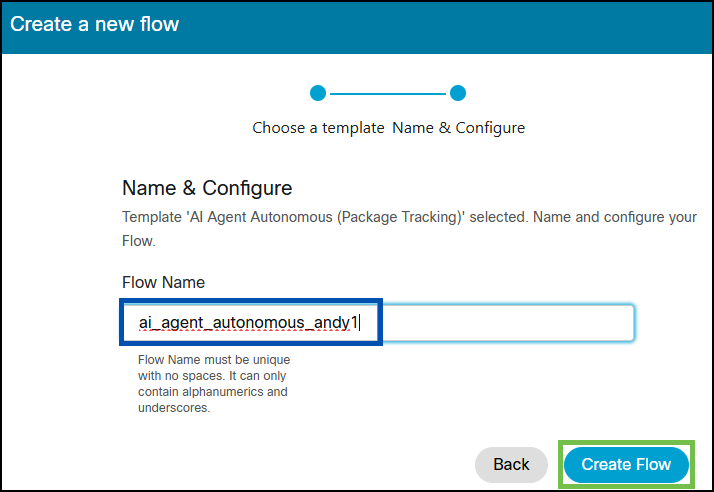Viewport: 714px width, 492px height.
Task: Select the 'Name & Configure' step label
Action: (458, 128)
